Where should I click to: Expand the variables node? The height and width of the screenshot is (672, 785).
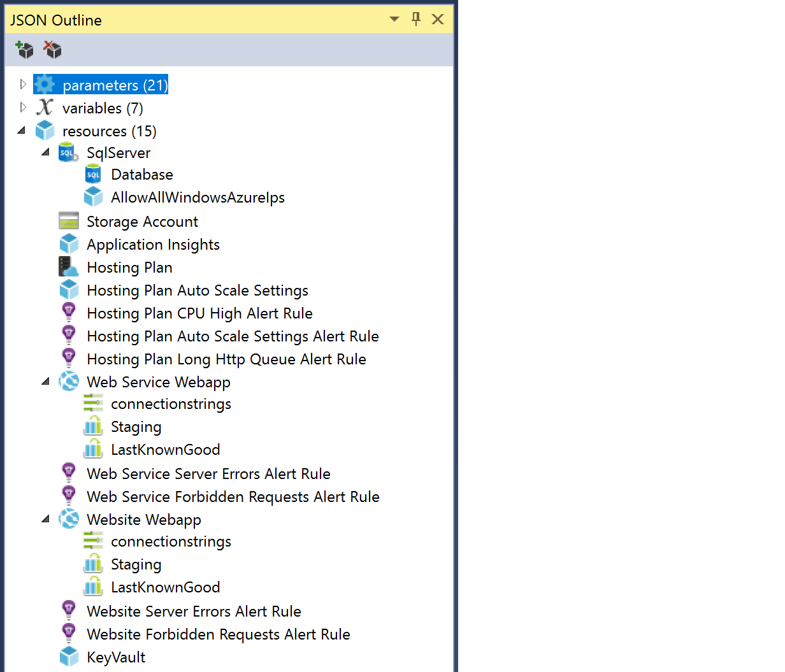point(23,107)
